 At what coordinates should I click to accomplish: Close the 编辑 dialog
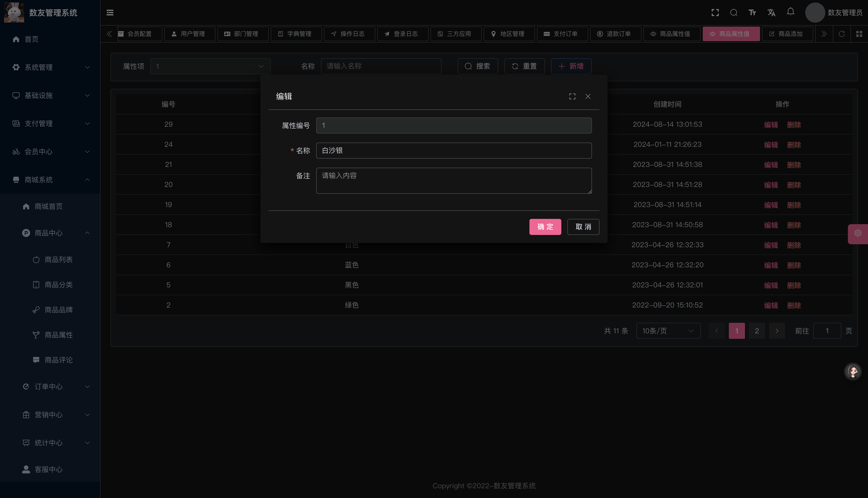(x=588, y=96)
